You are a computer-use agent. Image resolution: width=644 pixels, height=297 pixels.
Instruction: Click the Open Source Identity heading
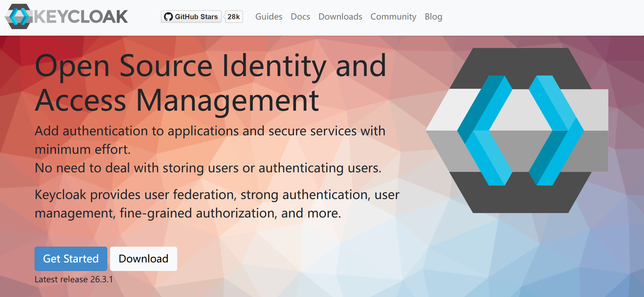coord(211,83)
